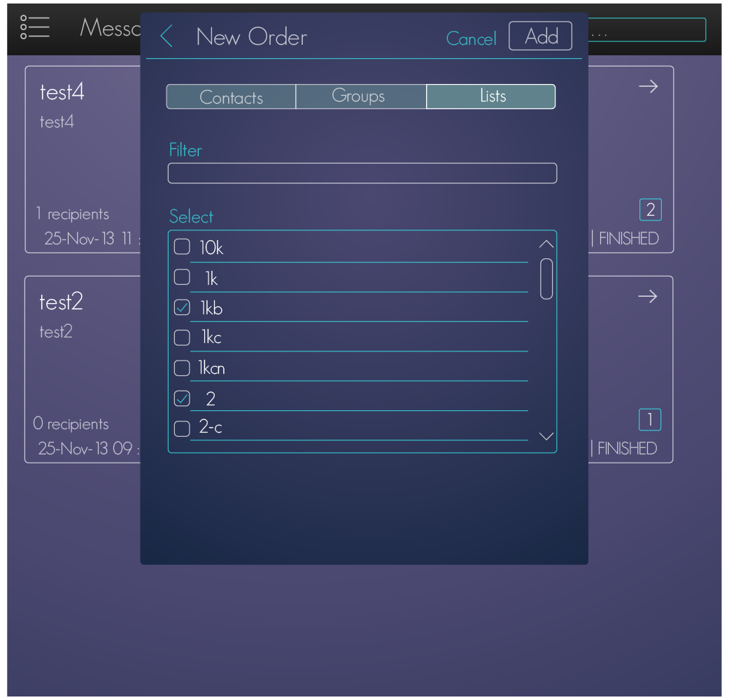Uncheck the checkbox for list 2
This screenshot has height=700, width=729.
click(182, 398)
